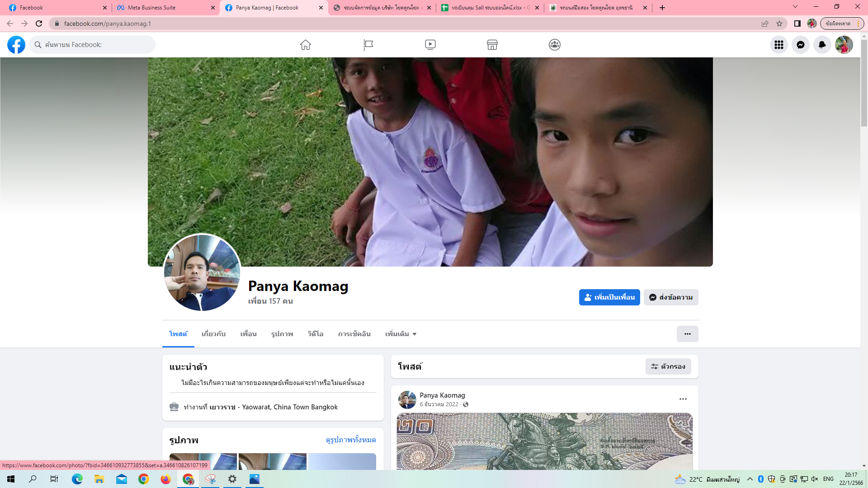This screenshot has height=488, width=868.
Task: Open post options three-dot menu
Action: tap(683, 399)
